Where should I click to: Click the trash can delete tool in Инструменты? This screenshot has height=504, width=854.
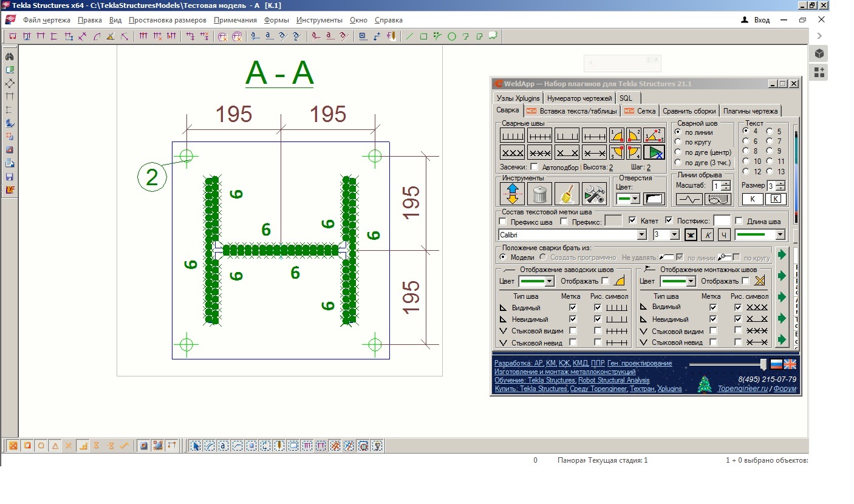click(x=539, y=194)
